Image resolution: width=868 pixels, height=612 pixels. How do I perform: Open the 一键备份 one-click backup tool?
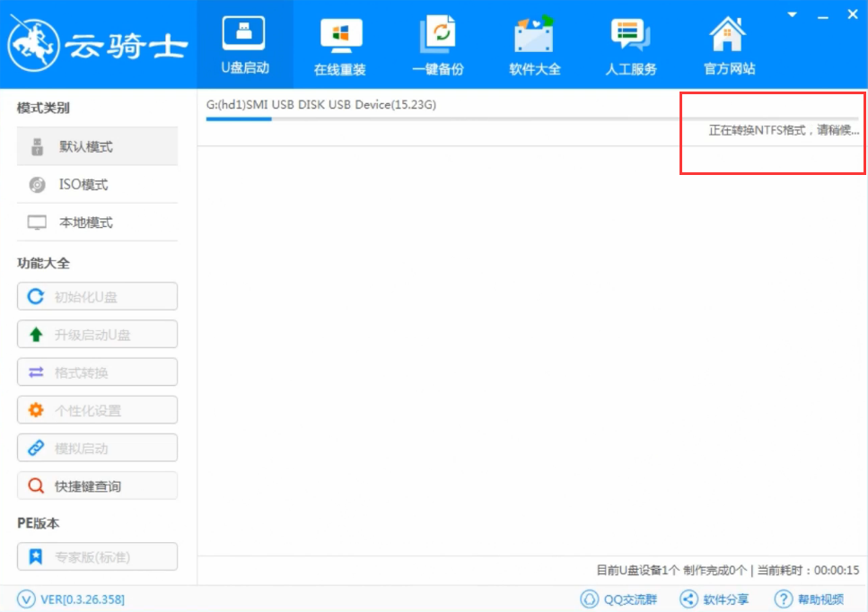click(437, 43)
